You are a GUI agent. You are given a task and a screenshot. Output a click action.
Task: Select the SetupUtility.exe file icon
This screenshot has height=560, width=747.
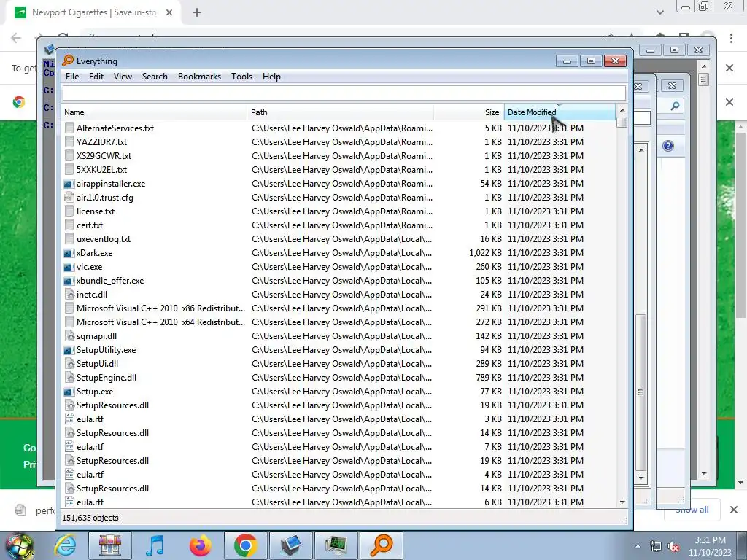pos(69,350)
